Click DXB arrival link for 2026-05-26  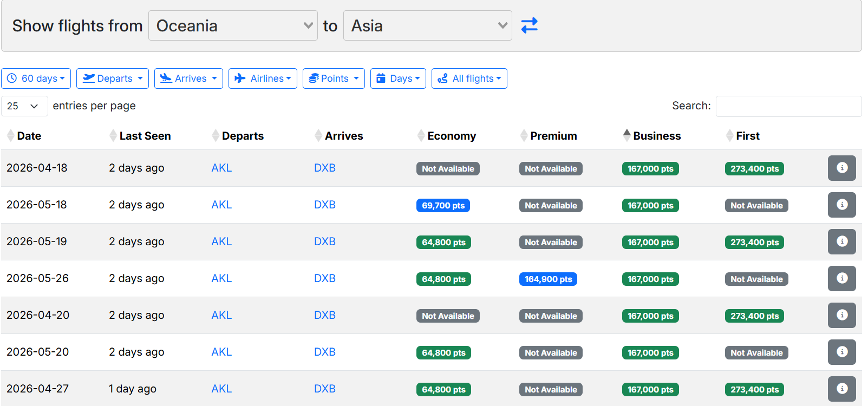325,278
